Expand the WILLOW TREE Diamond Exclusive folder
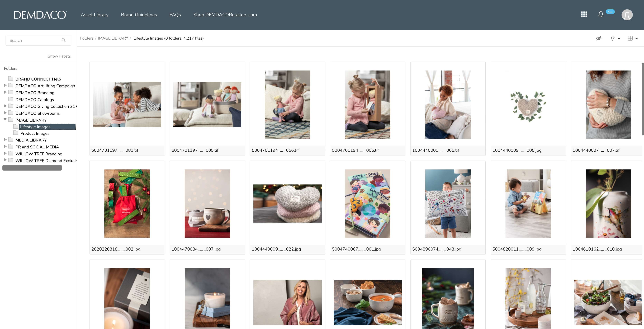Viewport: 644px width, 329px height. tap(5, 160)
